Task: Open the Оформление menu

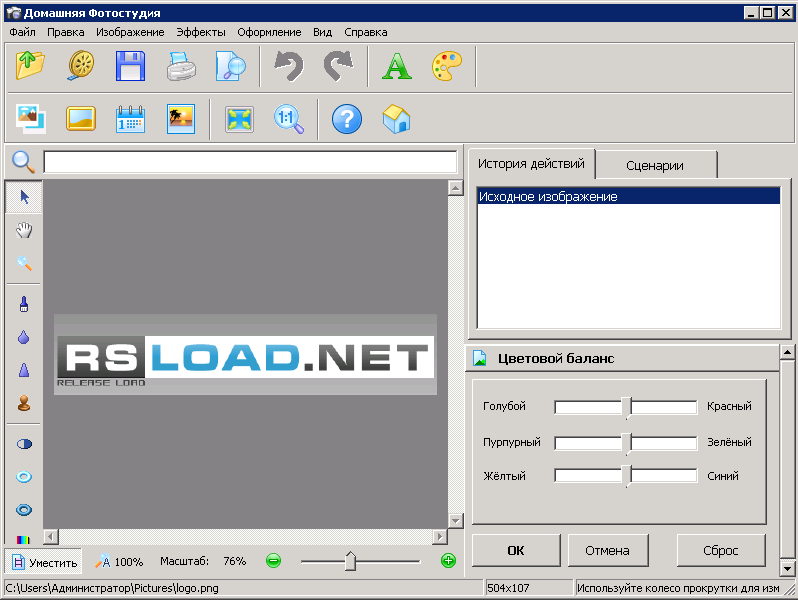Action: tap(269, 32)
